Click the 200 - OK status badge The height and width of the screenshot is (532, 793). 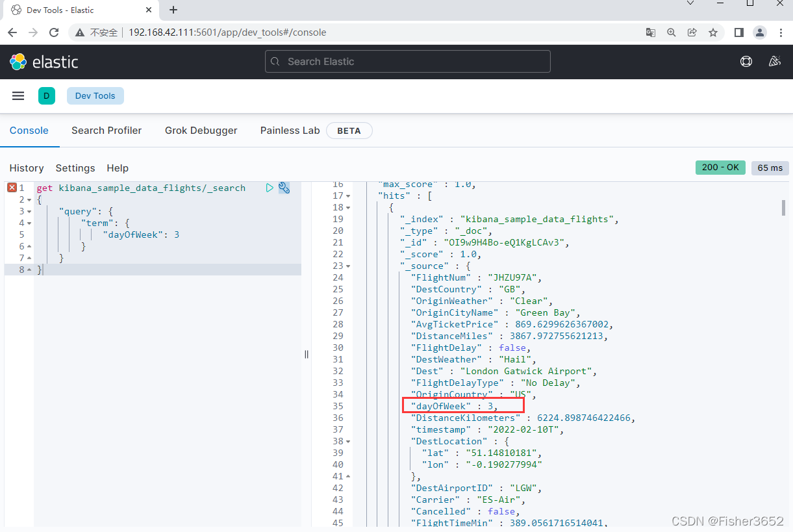tap(721, 168)
